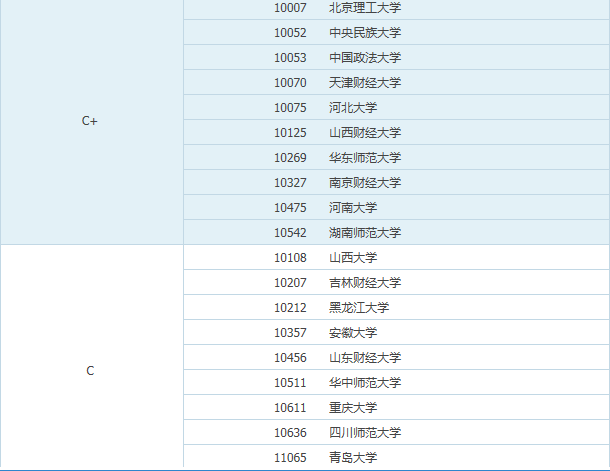The width and height of the screenshot is (610, 471).
Task: Click the code 10207
Action: 290,282
